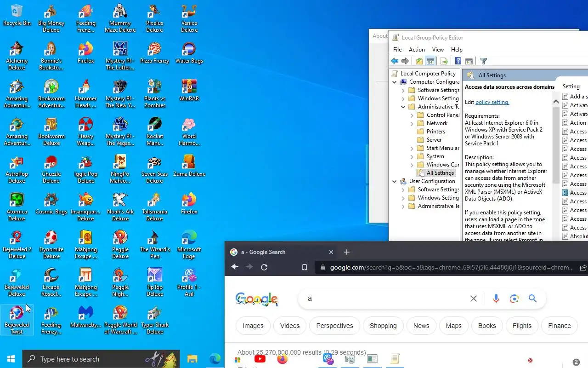Open Edge from the taskbar

tap(215, 359)
